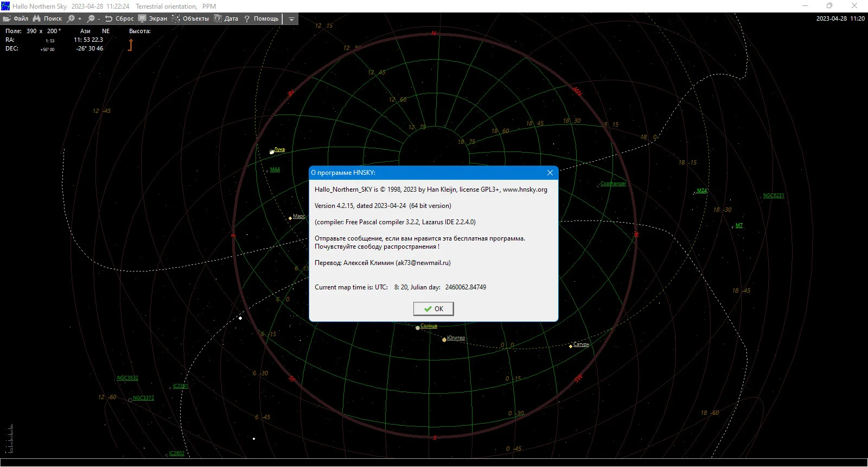Restore down the Hallo Northern Sky window

point(829,6)
